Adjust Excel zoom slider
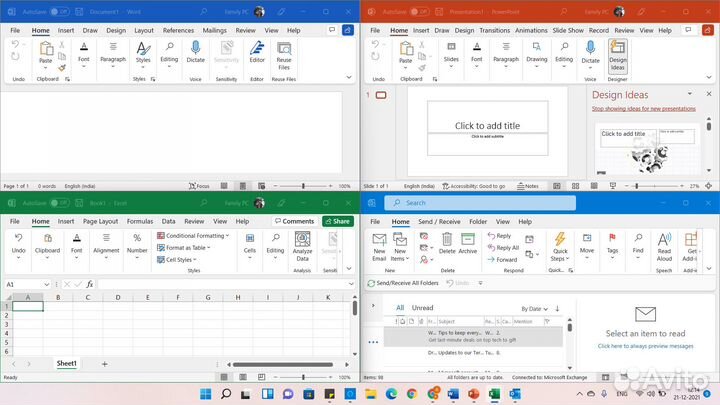 pos(303,377)
